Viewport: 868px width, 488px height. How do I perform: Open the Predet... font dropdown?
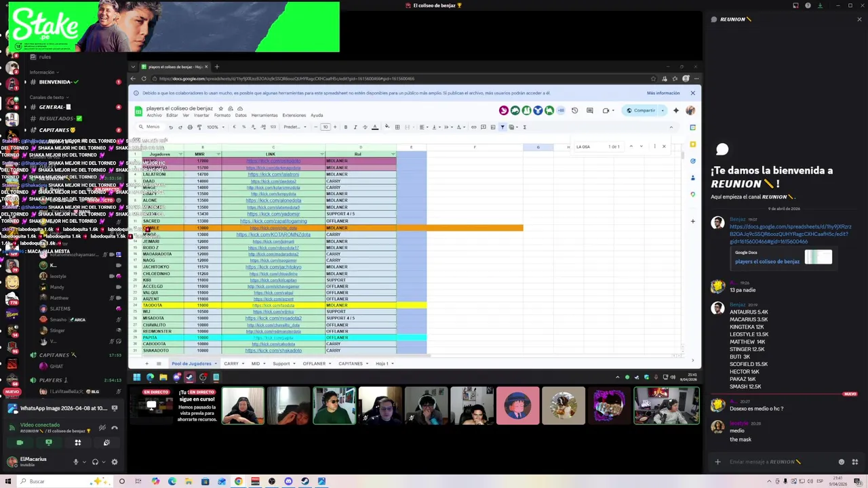click(294, 127)
